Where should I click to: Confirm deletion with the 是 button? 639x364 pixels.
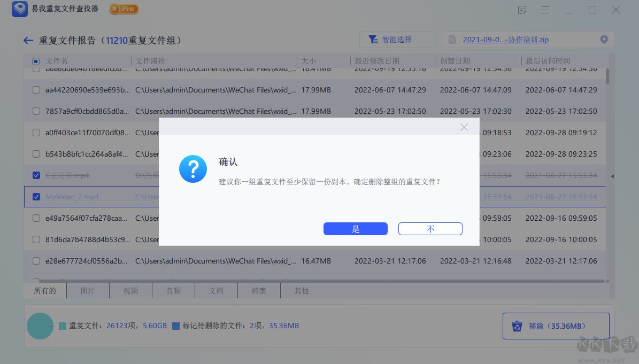point(356,229)
